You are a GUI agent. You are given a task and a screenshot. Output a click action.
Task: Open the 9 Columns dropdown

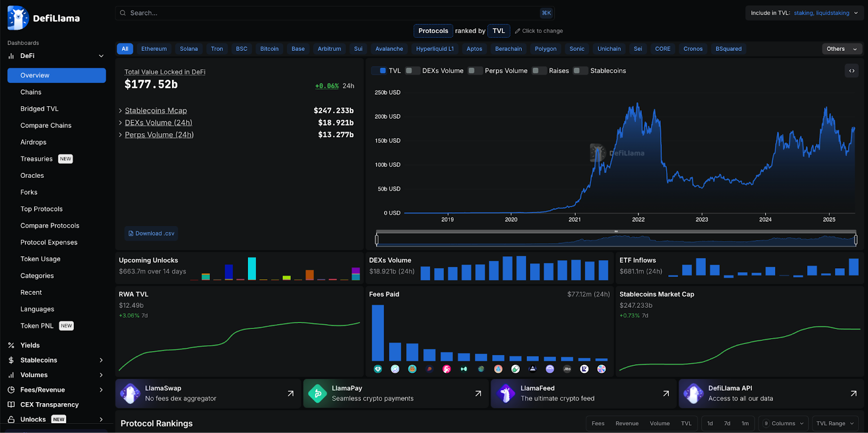(784, 424)
